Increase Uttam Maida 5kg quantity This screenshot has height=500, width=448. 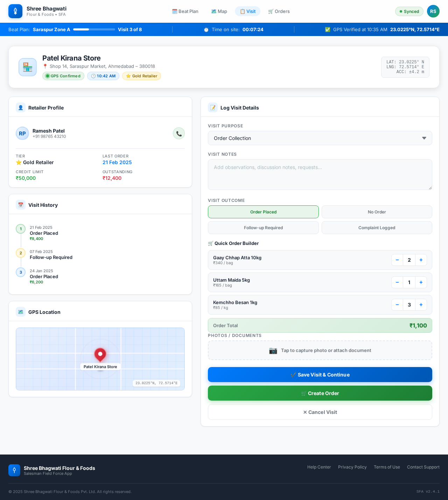(421, 282)
